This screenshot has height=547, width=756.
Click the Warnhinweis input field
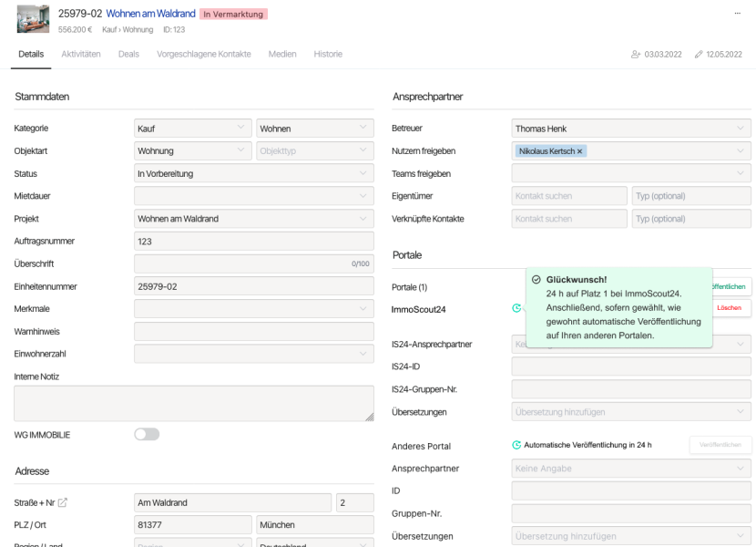click(253, 332)
